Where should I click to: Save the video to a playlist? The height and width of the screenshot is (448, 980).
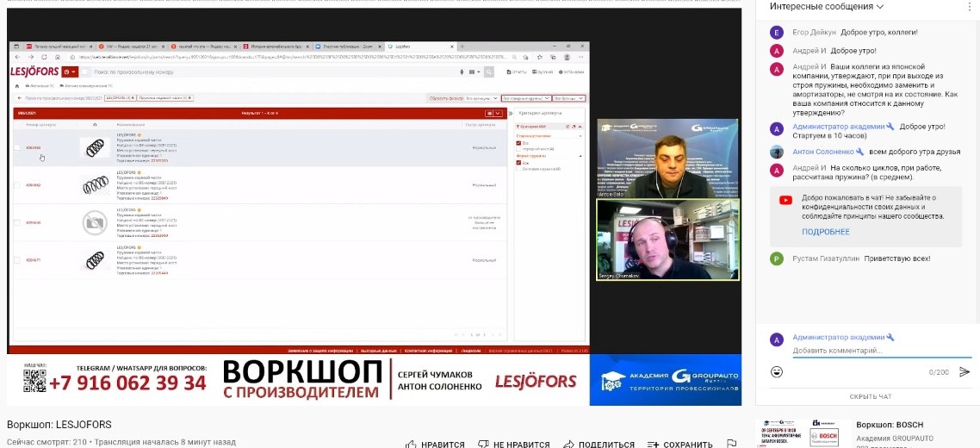coord(679,445)
